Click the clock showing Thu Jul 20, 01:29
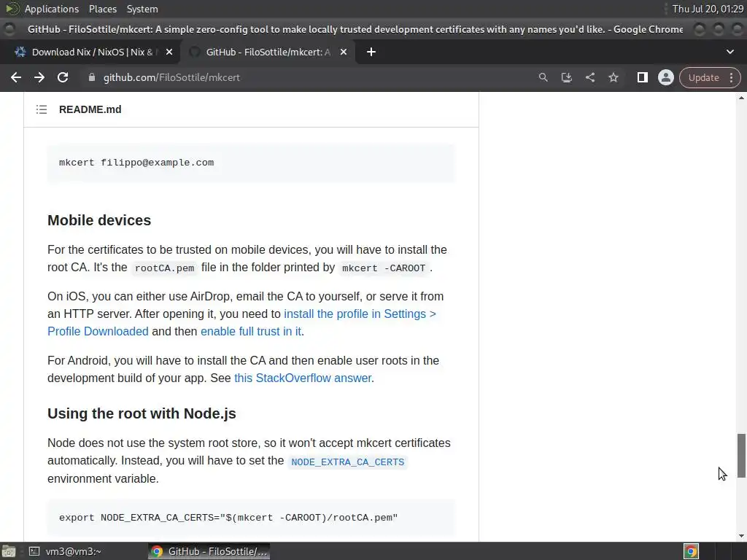Image resolution: width=747 pixels, height=560 pixels. 708,9
